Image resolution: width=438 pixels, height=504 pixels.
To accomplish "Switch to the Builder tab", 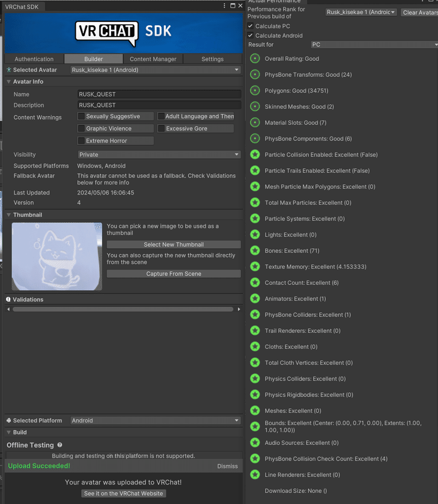I will 94,59.
